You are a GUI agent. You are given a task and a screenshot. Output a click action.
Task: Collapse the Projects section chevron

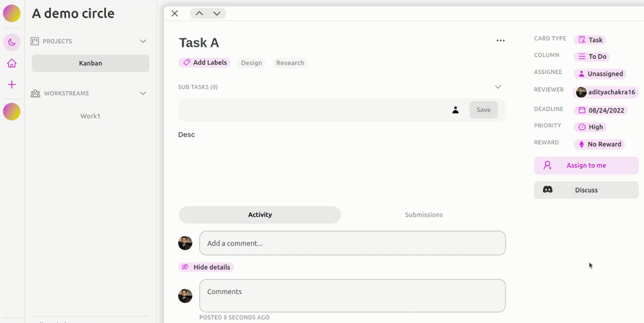point(143,41)
